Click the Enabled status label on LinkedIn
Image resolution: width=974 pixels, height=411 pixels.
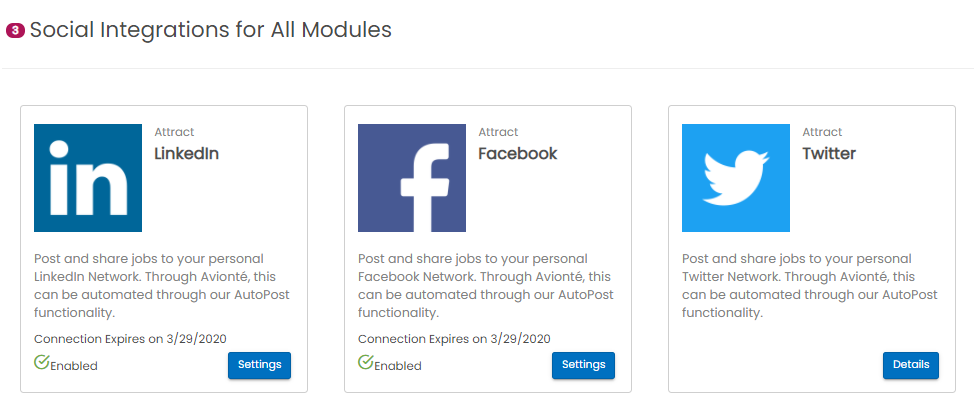pos(74,366)
